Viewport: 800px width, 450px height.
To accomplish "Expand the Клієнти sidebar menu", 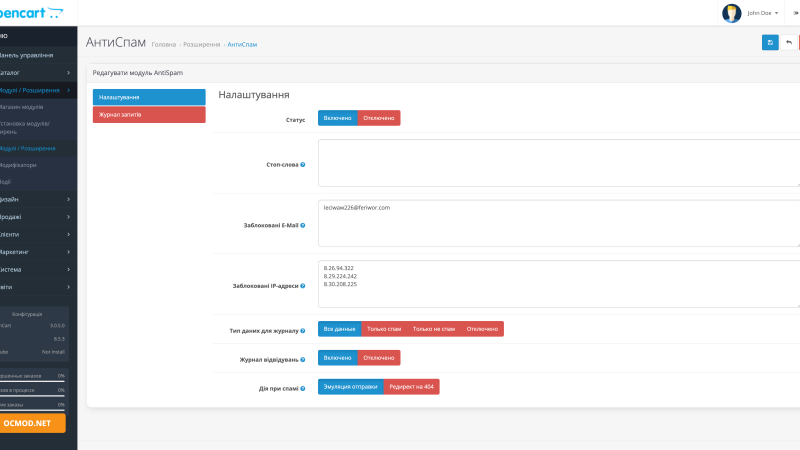I will point(38,235).
